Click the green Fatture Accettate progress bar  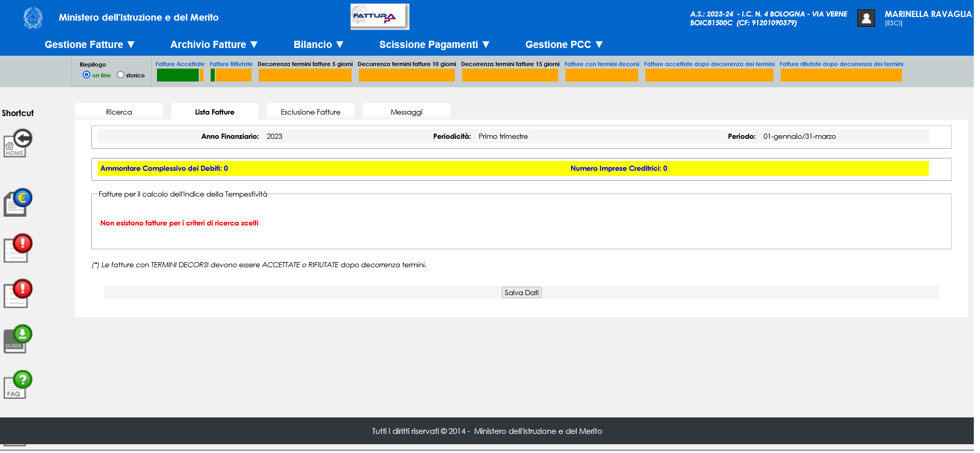pos(178,75)
